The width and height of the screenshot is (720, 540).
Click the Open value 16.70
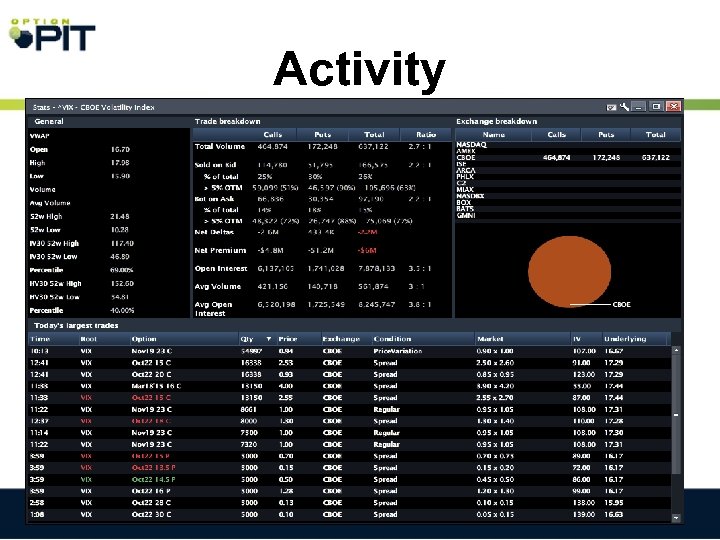[x=120, y=149]
